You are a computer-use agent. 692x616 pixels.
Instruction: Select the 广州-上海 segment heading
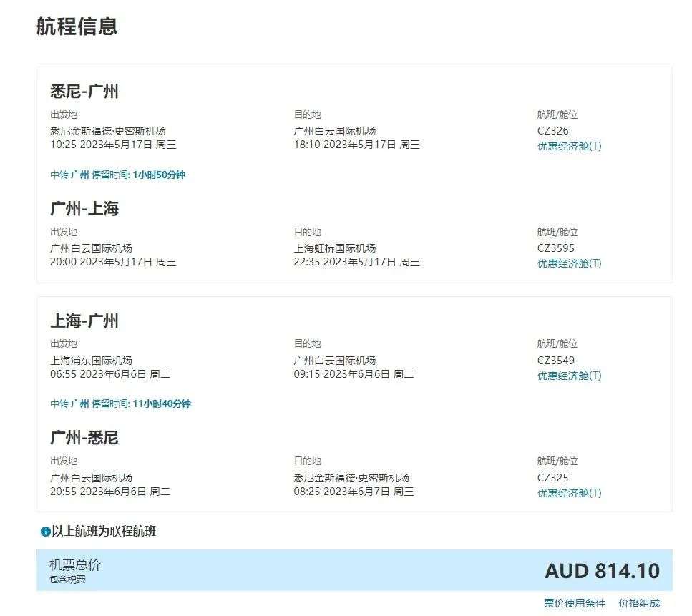pyautogui.click(x=84, y=209)
